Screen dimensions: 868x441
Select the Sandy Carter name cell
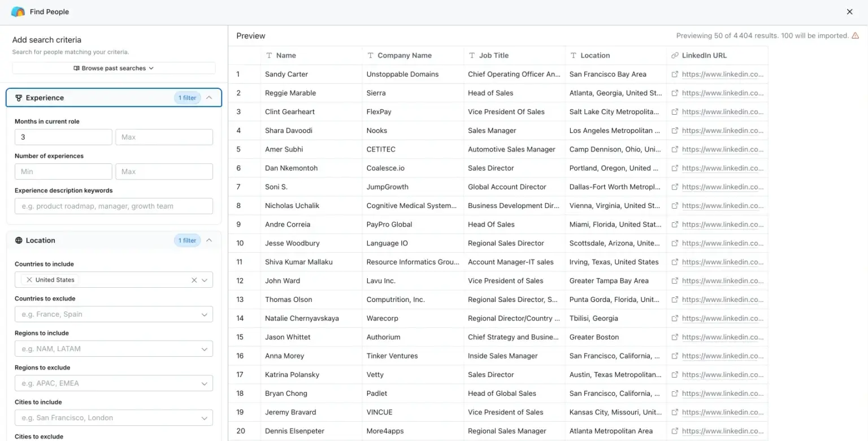point(311,74)
